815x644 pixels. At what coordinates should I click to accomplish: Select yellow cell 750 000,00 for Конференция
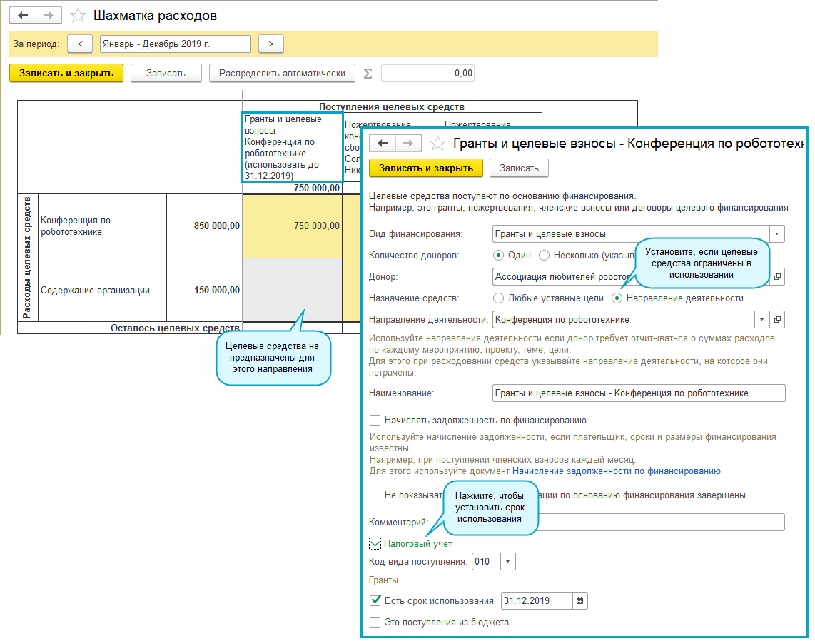coord(292,226)
